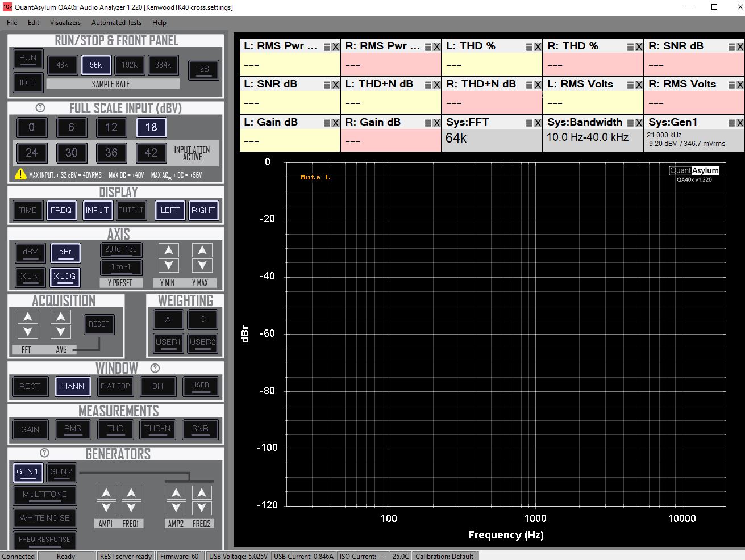Increase the Y MAX axis value

click(202, 250)
